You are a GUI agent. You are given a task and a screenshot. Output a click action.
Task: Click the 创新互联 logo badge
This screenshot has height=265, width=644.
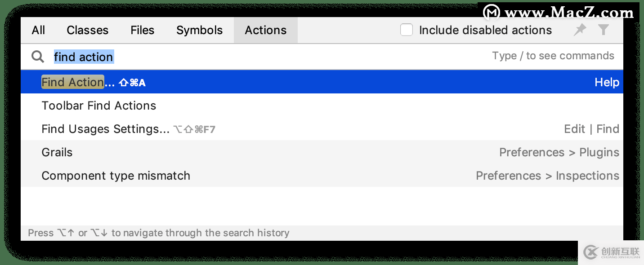point(612,252)
